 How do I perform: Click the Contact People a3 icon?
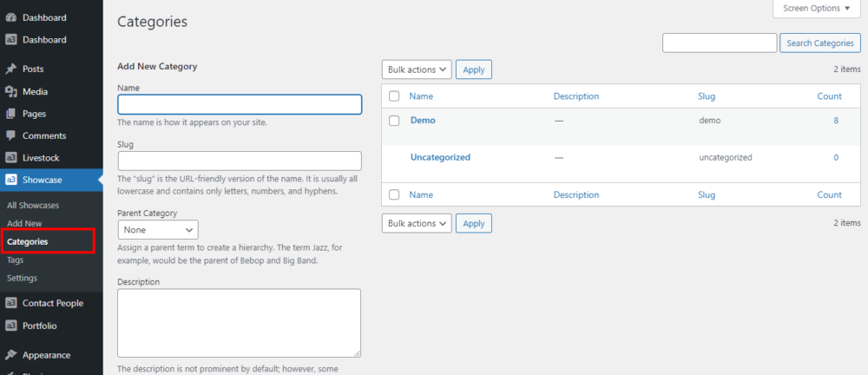[x=10, y=304]
